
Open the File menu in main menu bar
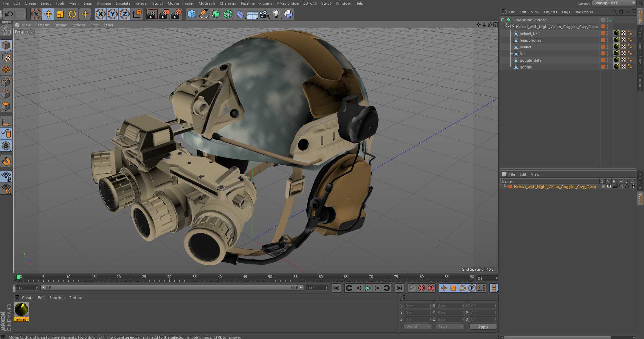click(x=6, y=3)
